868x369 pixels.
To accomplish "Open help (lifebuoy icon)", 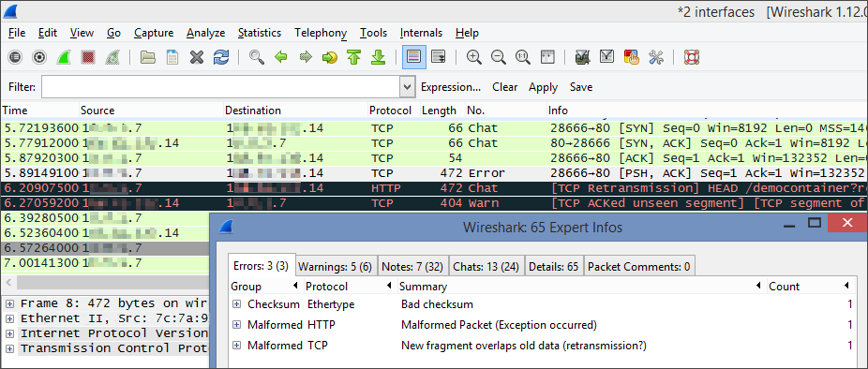I will [692, 57].
